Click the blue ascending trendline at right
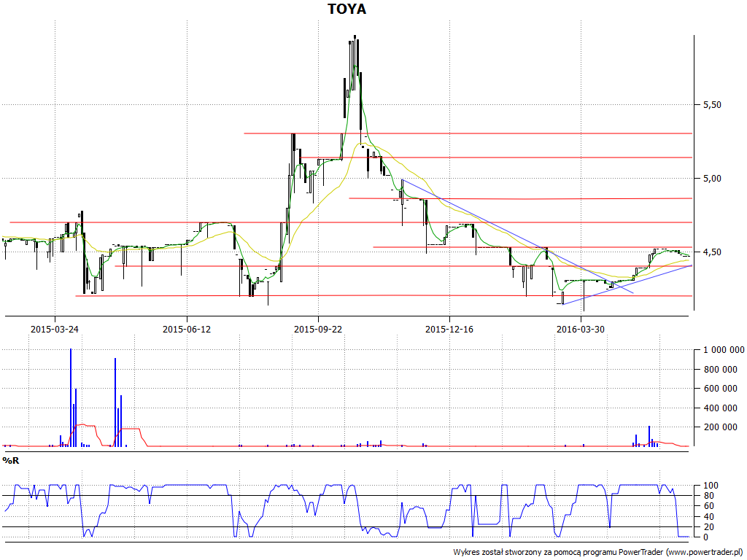This screenshot has width=747, height=560. pos(627,285)
